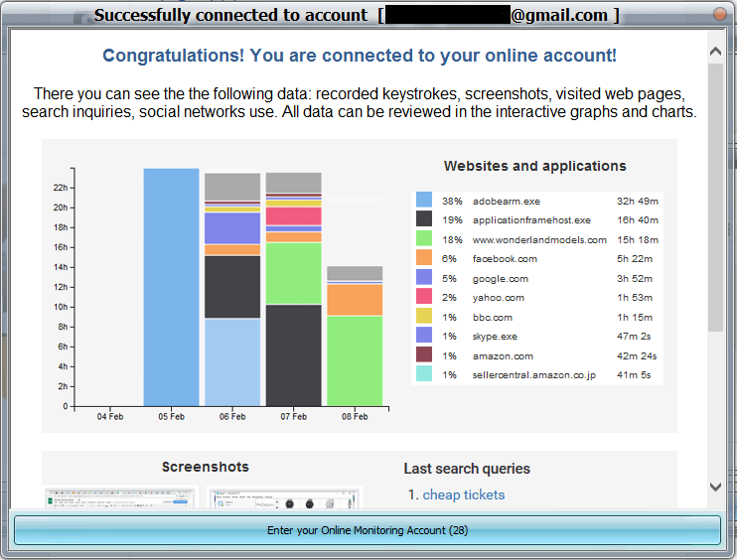
Task: Click green segment of 08 Feb bar
Action: coord(355,360)
